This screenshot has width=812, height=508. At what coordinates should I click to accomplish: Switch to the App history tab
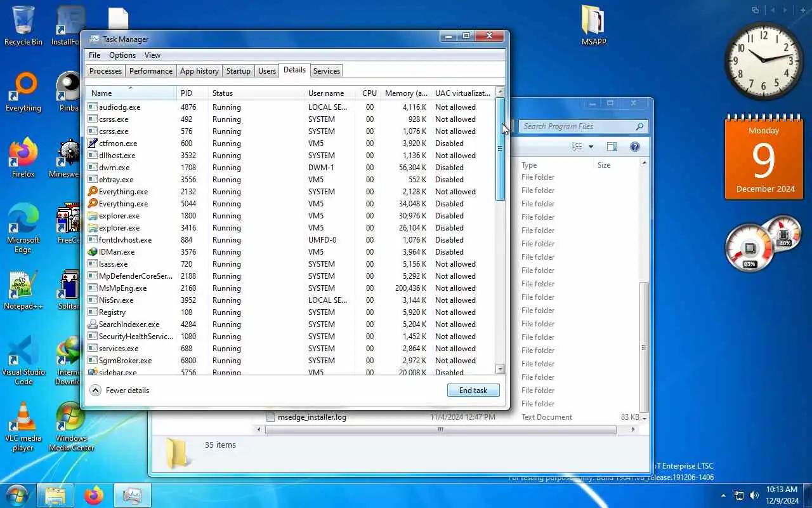tap(199, 71)
